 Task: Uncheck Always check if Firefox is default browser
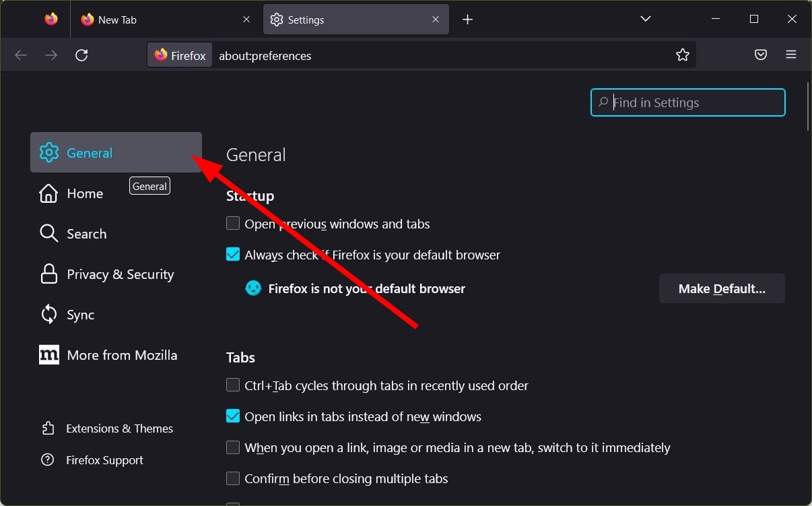click(233, 254)
